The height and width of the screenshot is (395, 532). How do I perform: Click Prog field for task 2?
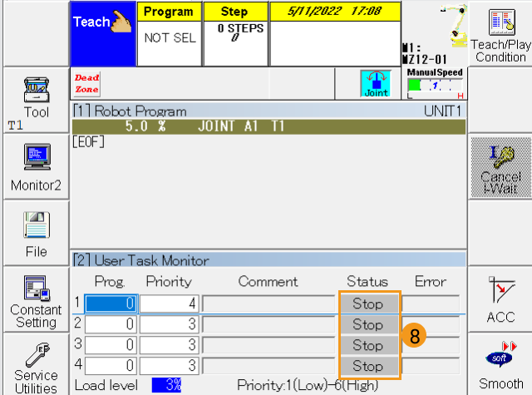click(x=111, y=323)
